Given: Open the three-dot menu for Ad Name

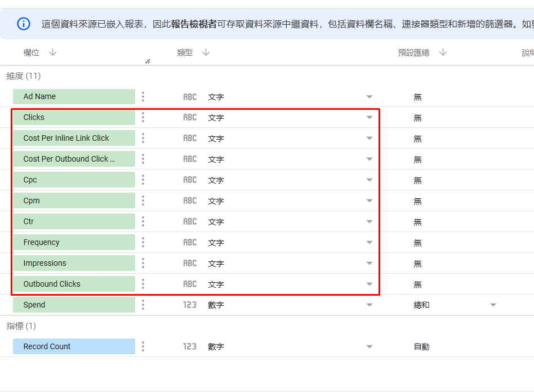Looking at the screenshot, I should point(143,96).
